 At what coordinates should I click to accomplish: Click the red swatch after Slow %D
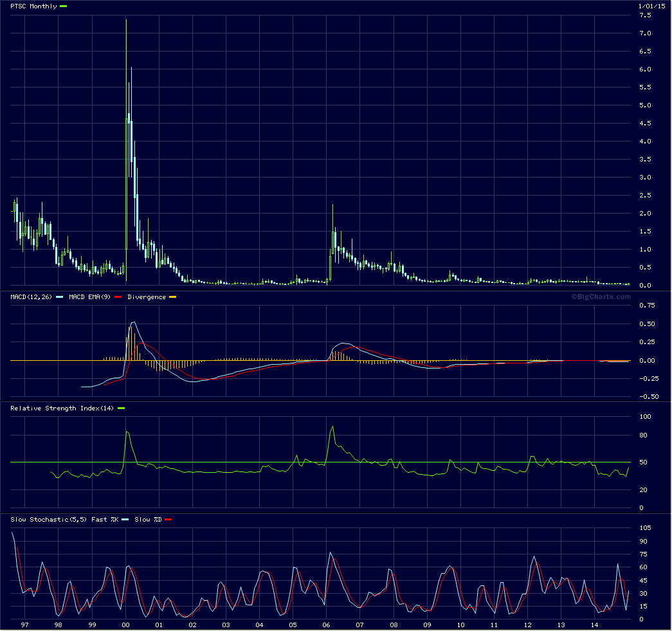click(x=168, y=519)
